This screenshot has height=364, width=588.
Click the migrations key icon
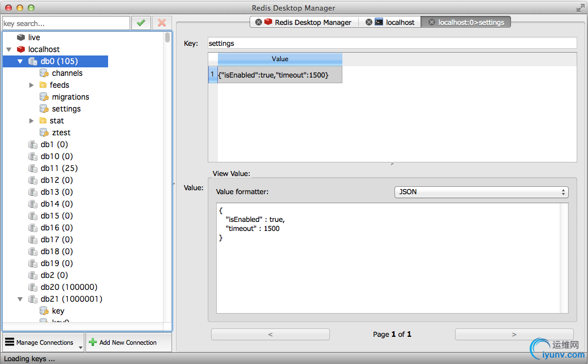point(44,97)
